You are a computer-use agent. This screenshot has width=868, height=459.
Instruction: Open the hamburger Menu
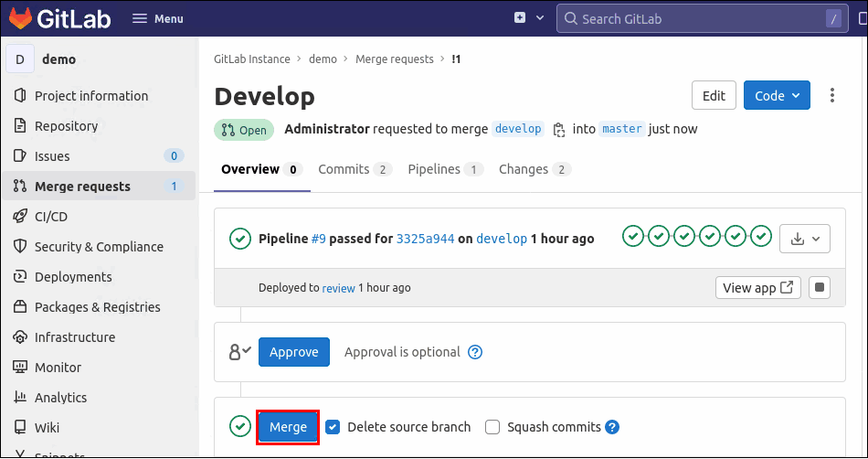coord(158,19)
